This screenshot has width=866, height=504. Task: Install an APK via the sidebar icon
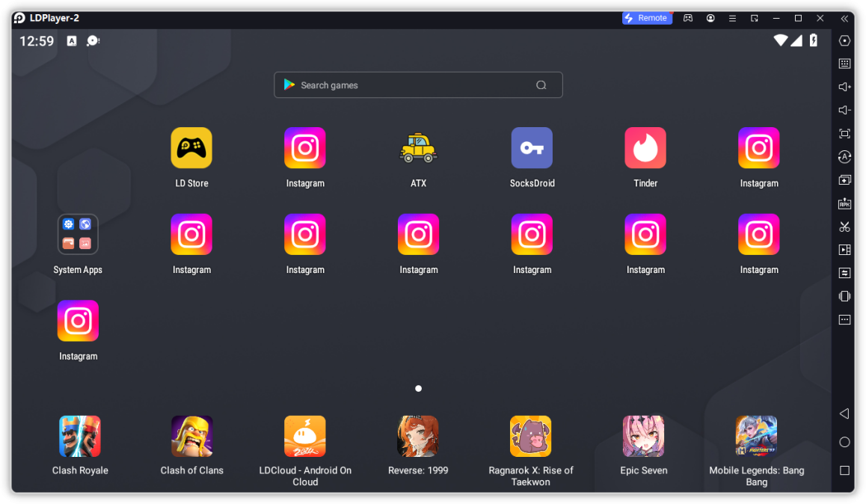coord(844,203)
